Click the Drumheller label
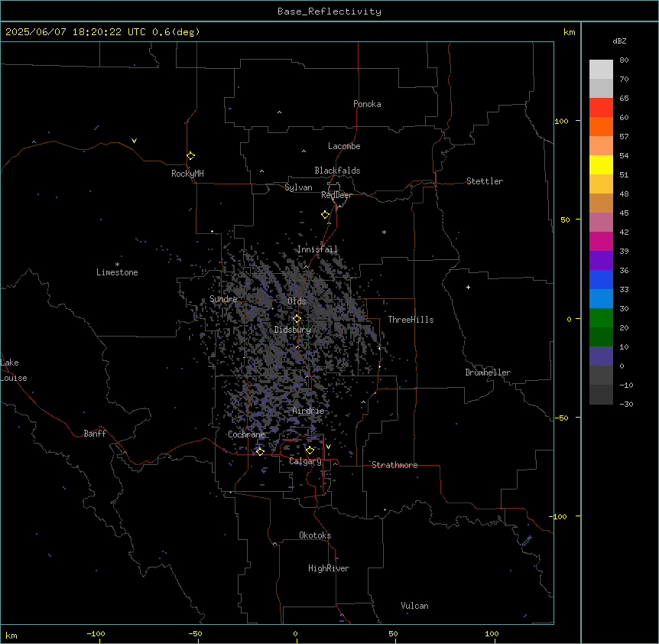Screen dimensions: 659x644 pyautogui.click(x=488, y=372)
